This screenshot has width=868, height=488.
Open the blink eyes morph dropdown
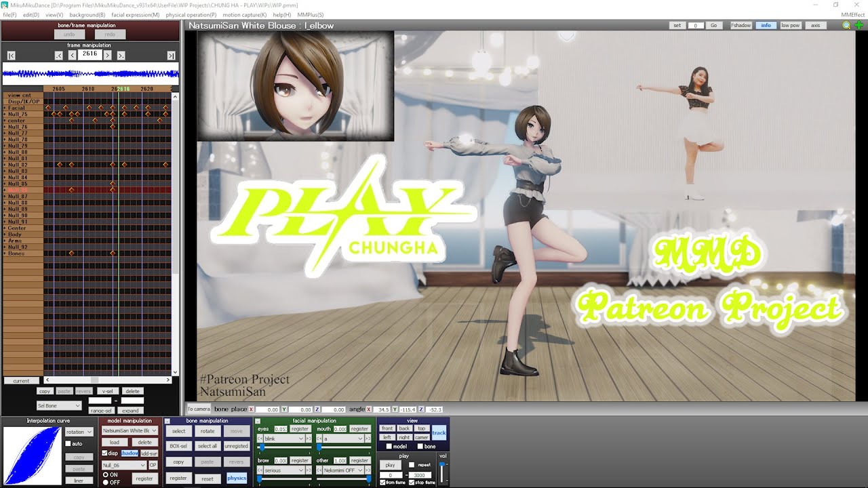[x=284, y=439]
